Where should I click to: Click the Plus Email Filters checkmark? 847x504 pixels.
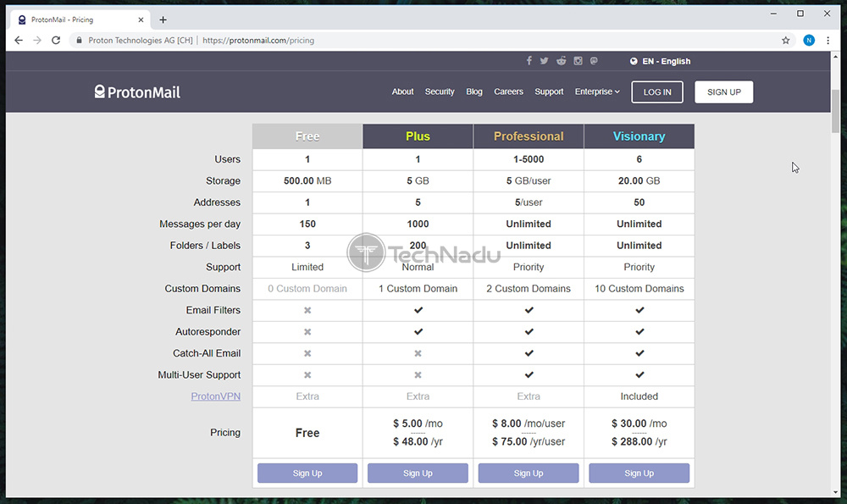(418, 310)
